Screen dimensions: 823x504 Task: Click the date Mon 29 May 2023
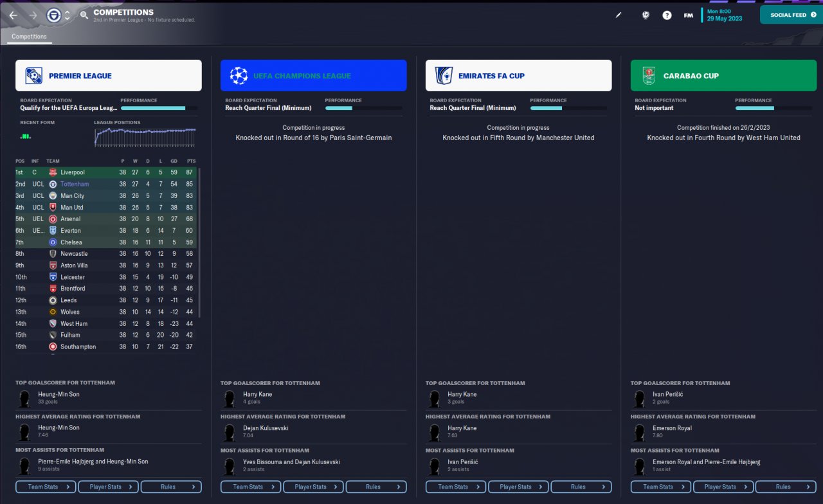pyautogui.click(x=725, y=15)
